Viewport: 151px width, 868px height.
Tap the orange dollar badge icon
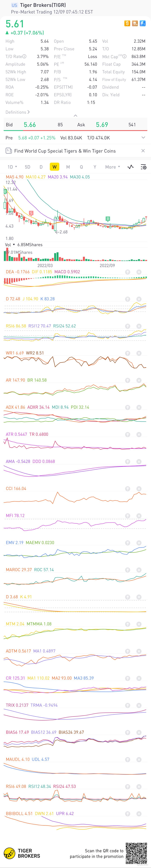coord(127,23)
